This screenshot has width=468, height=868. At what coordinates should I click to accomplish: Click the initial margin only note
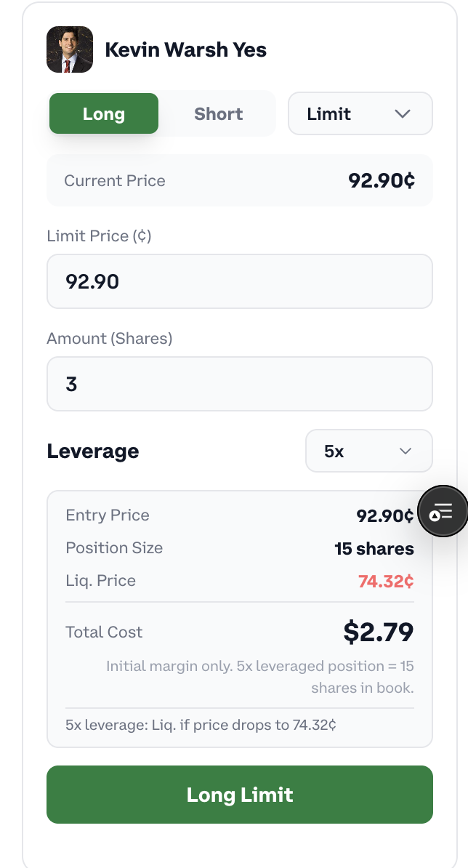(x=260, y=677)
